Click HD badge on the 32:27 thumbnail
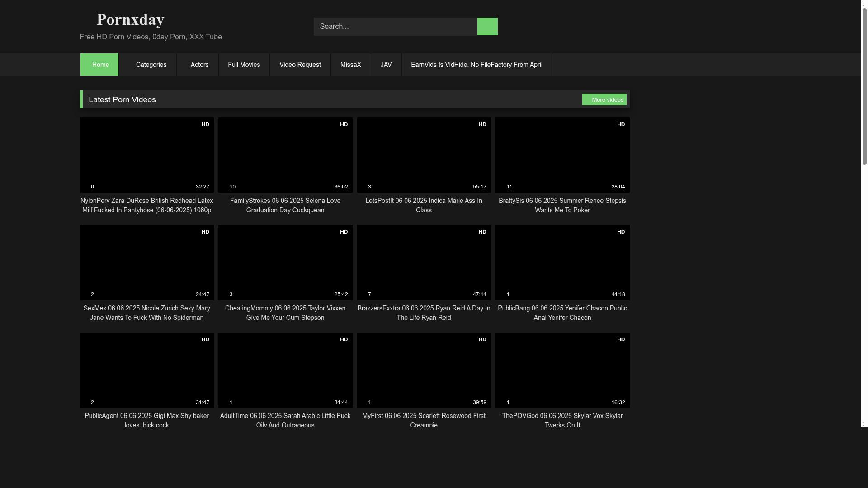 (205, 124)
